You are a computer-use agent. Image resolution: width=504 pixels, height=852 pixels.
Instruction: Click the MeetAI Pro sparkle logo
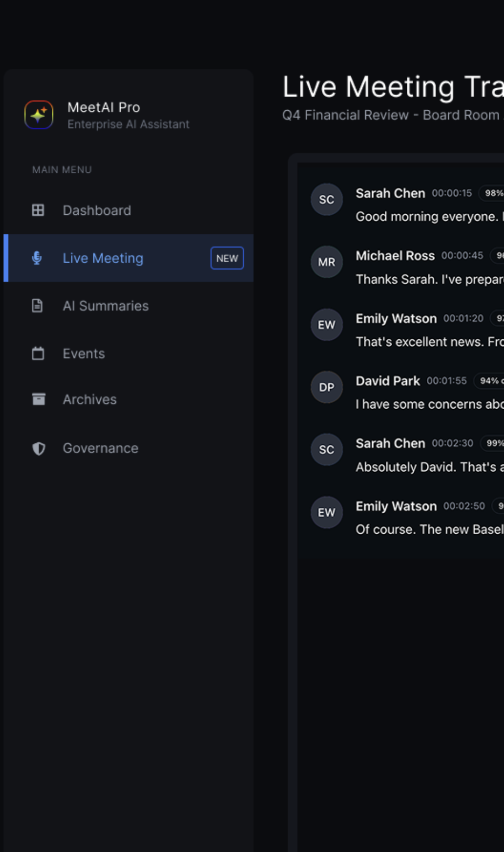[38, 115]
